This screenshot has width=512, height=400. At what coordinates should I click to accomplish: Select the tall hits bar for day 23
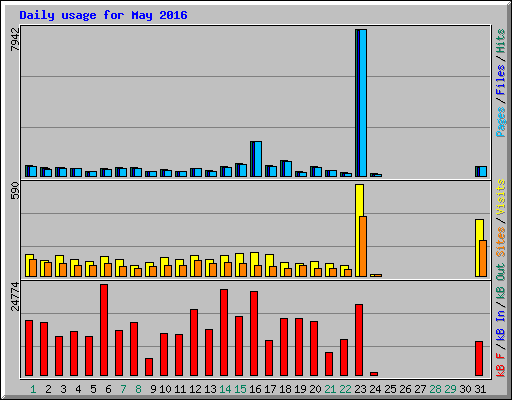pyautogui.click(x=361, y=103)
